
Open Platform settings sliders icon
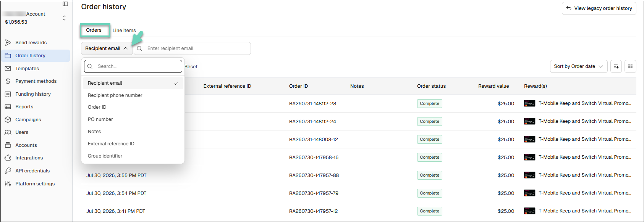(8, 184)
